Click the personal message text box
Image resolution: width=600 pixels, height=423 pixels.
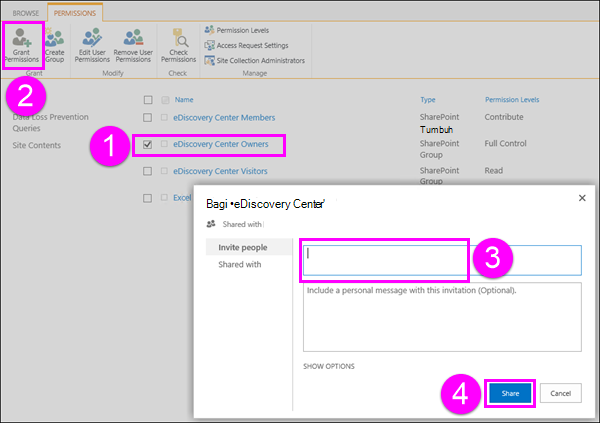tap(442, 317)
